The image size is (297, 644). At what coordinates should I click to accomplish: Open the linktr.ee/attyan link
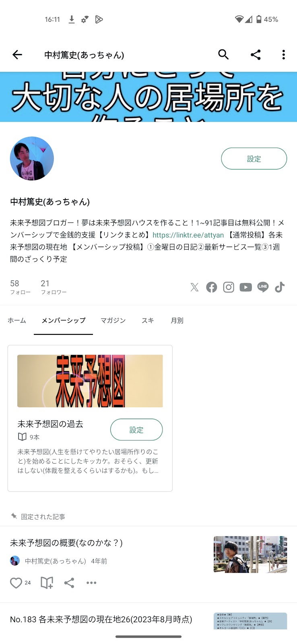coord(188,235)
